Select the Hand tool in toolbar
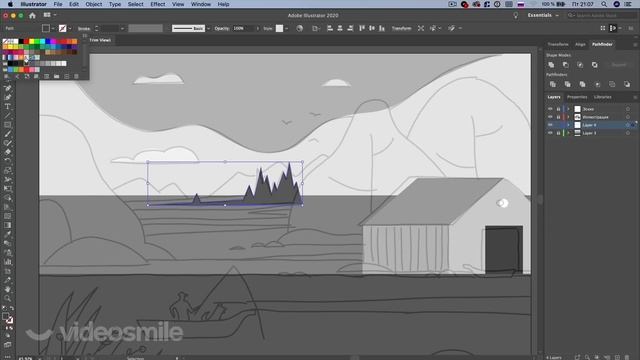The width and height of the screenshot is (640, 360). [x=7, y=289]
